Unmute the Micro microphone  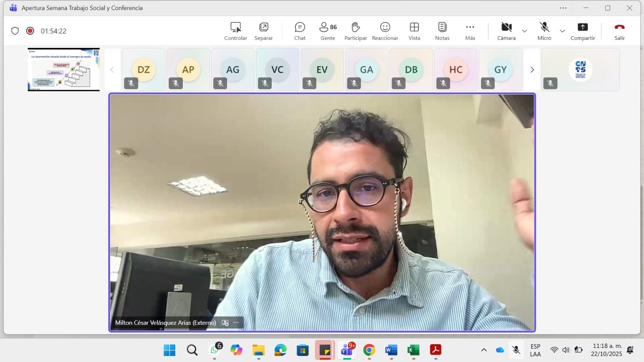point(544,31)
